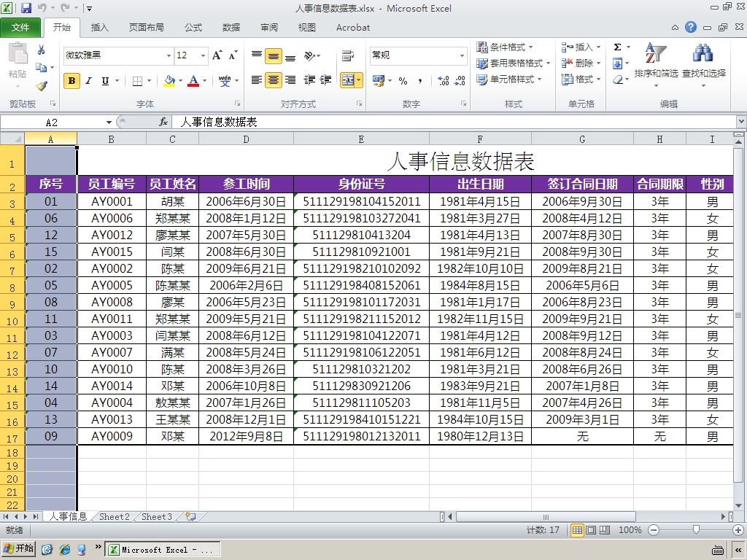Viewport: 747px width, 560px height.
Task: Decrease the cell indent
Action: pos(309,80)
